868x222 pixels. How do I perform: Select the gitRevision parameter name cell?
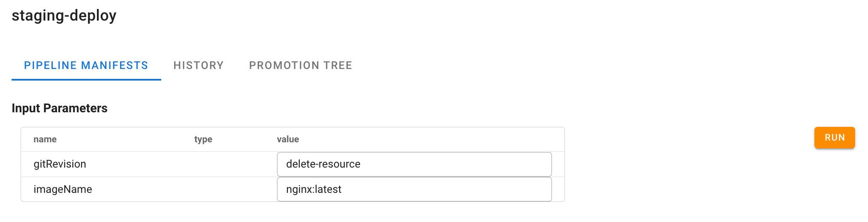coord(60,164)
